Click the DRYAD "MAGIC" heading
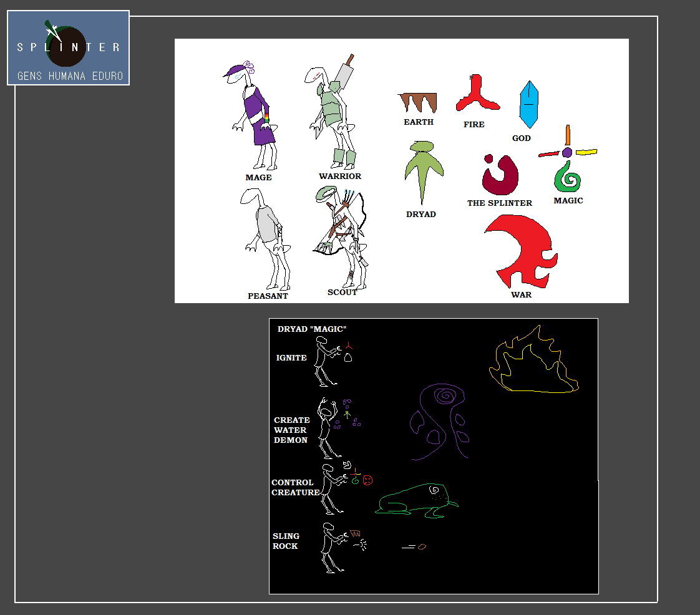This screenshot has width=700, height=615. (311, 329)
